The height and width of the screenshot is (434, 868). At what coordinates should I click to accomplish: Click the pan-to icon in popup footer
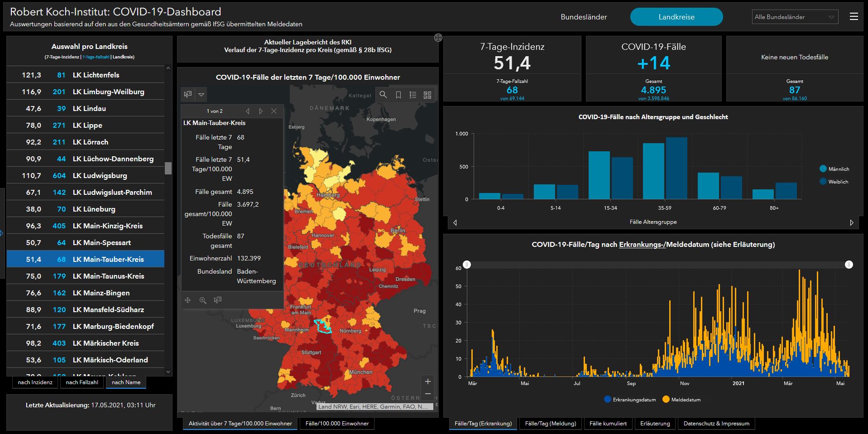point(188,300)
